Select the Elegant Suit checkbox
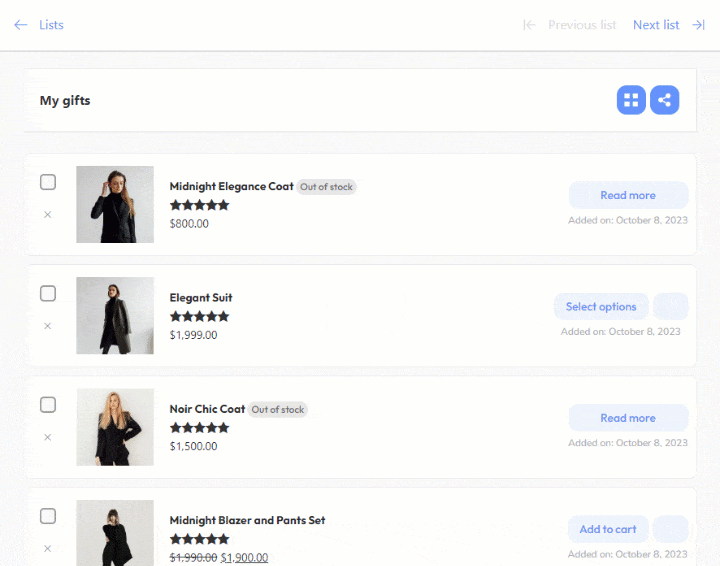This screenshot has width=720, height=566. click(48, 293)
